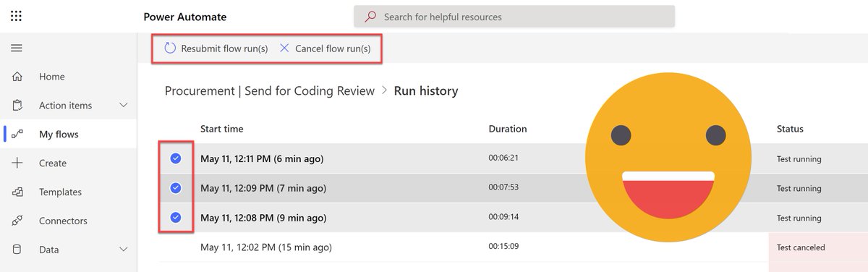Click Test running status for 12:11 PM run
Image resolution: width=868 pixels, height=272 pixels.
tap(799, 159)
